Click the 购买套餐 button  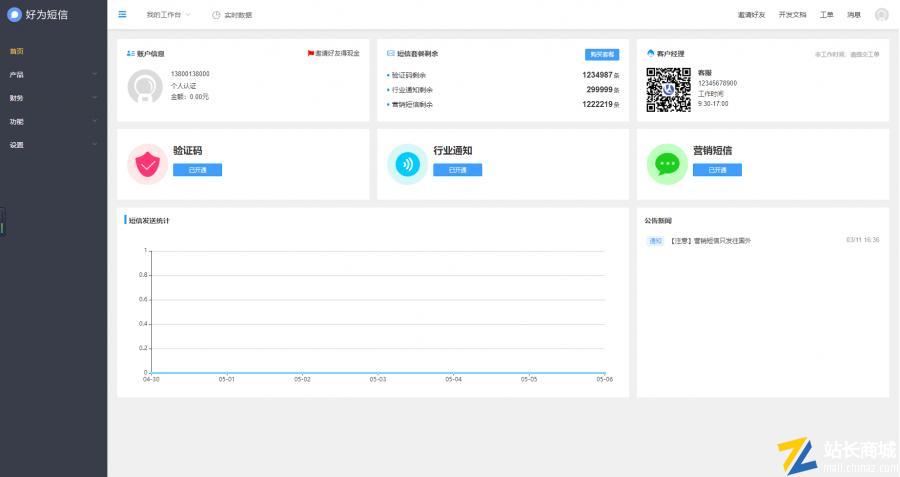click(x=601, y=54)
